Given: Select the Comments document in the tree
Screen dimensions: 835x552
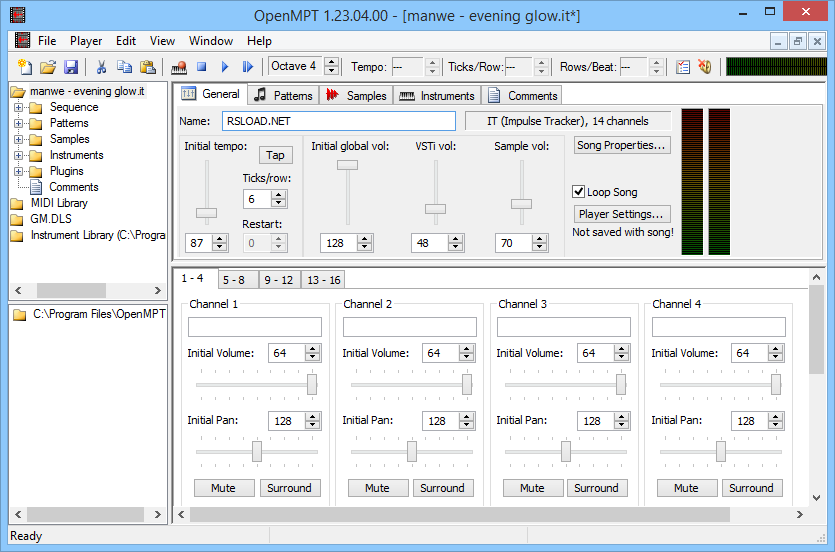Looking at the screenshot, I should click(73, 187).
